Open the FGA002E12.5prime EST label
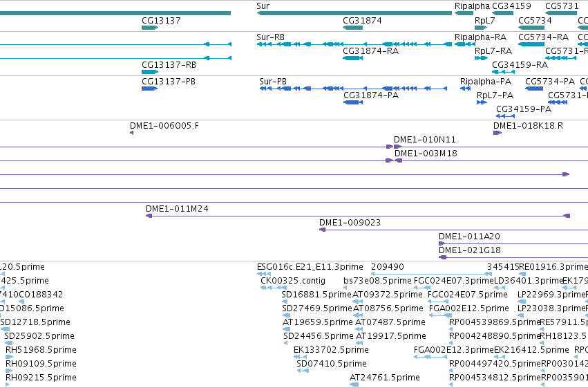588x388 pixels. pyautogui.click(x=468, y=308)
